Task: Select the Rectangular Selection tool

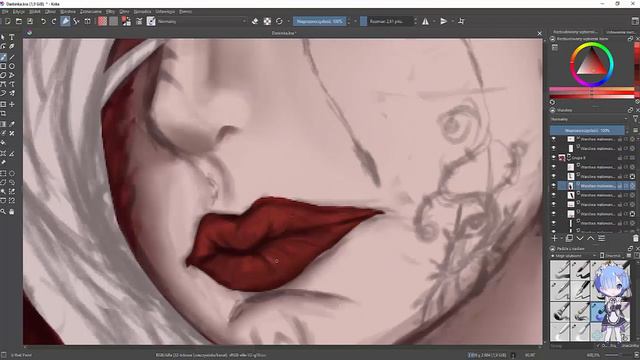Action: coord(3,173)
